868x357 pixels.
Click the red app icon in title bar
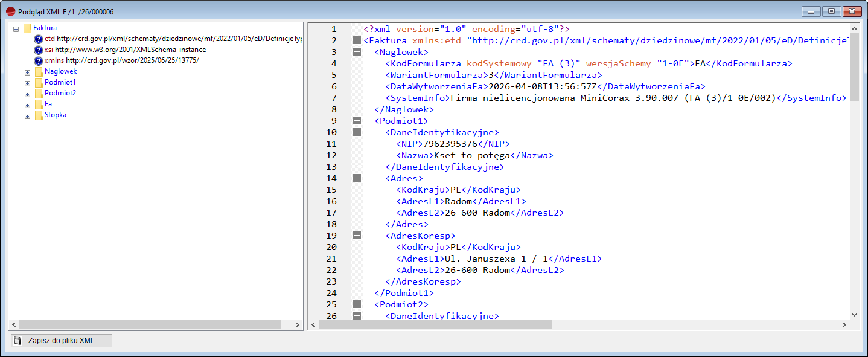click(x=10, y=11)
